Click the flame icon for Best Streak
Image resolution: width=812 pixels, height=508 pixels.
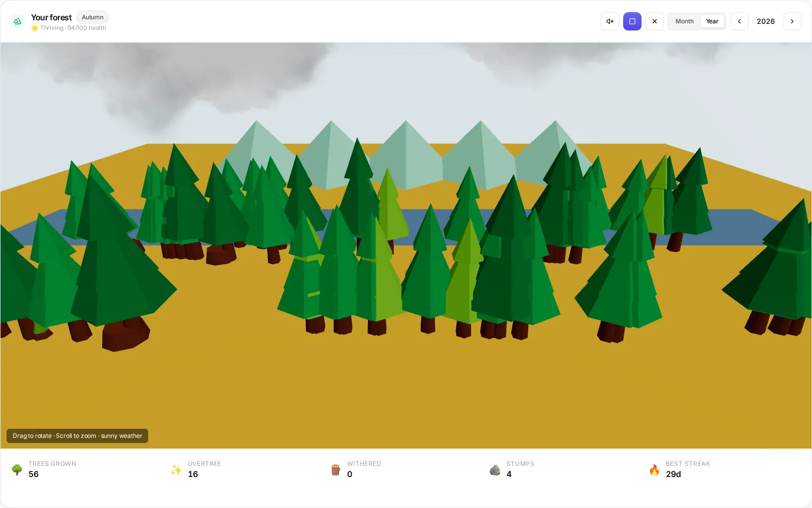point(654,469)
